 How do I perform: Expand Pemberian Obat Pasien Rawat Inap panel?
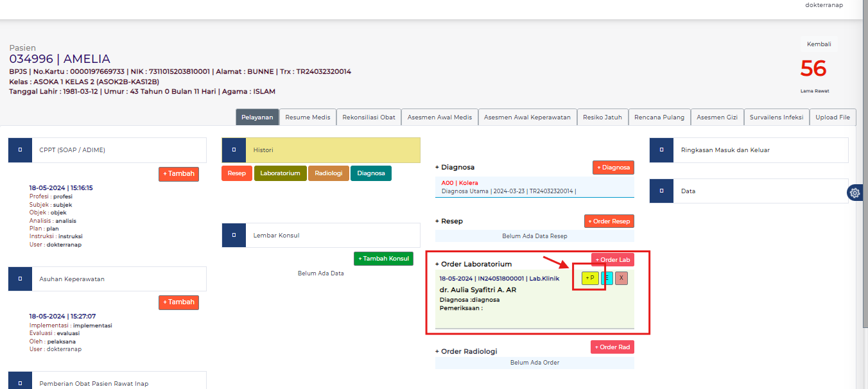coord(20,383)
